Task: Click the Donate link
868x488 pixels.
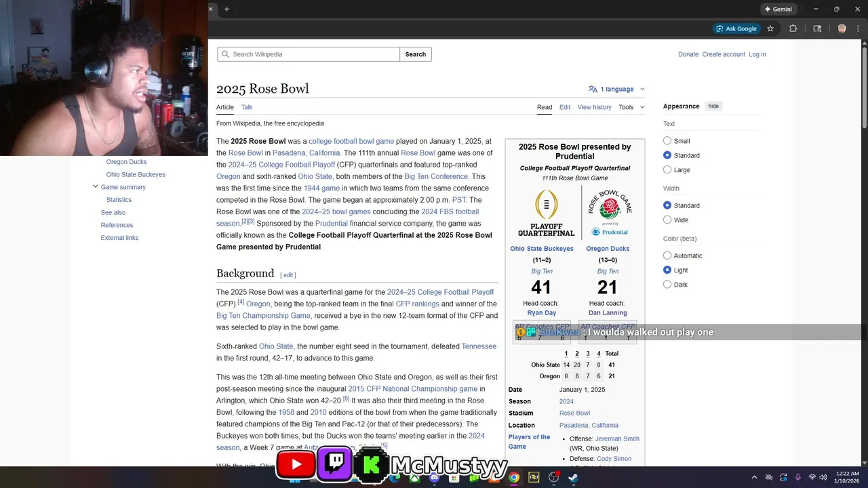Action: [688, 54]
